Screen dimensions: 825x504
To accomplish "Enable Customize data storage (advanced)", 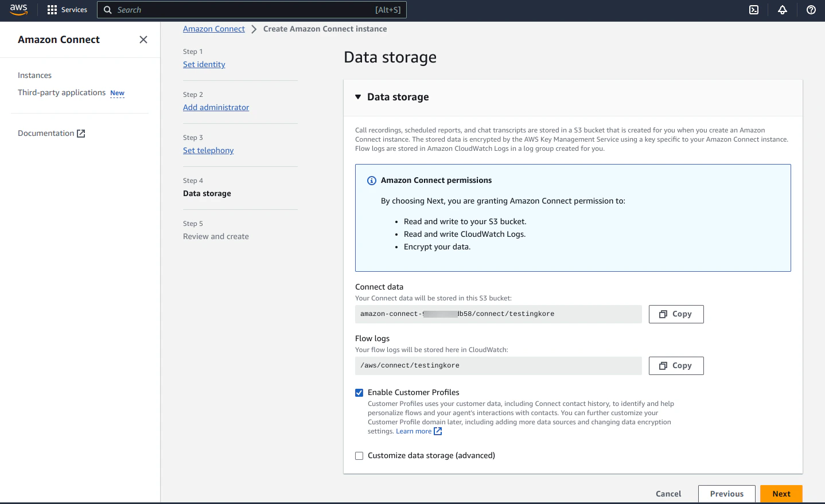I will (x=359, y=455).
